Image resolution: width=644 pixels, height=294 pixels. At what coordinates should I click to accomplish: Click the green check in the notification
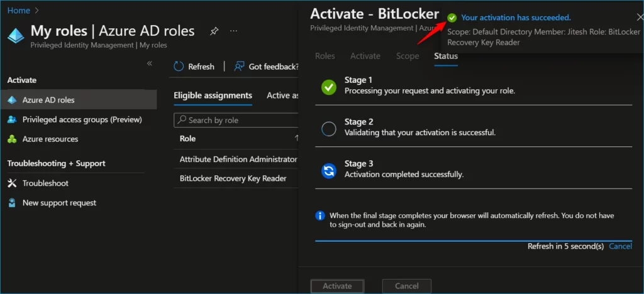[452, 18]
